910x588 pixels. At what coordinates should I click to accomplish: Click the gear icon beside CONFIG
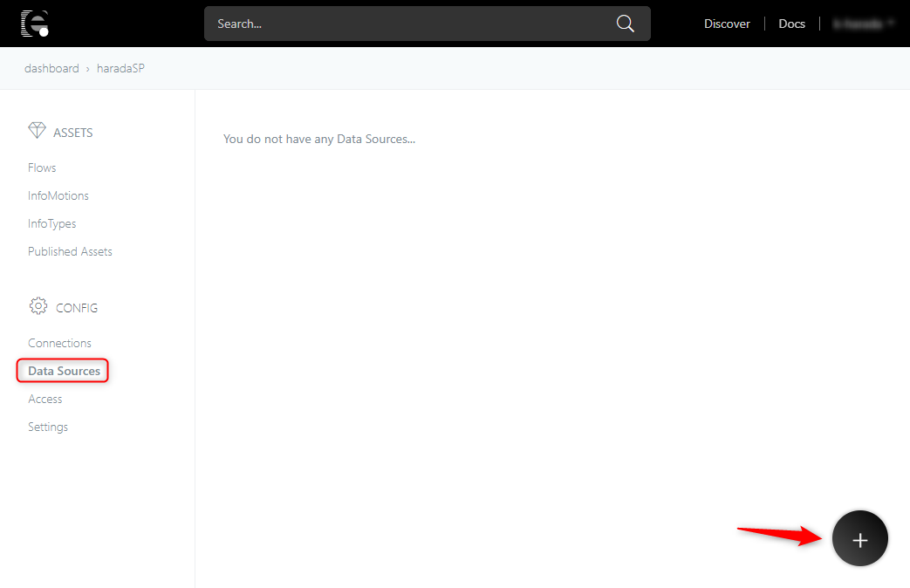(38, 306)
